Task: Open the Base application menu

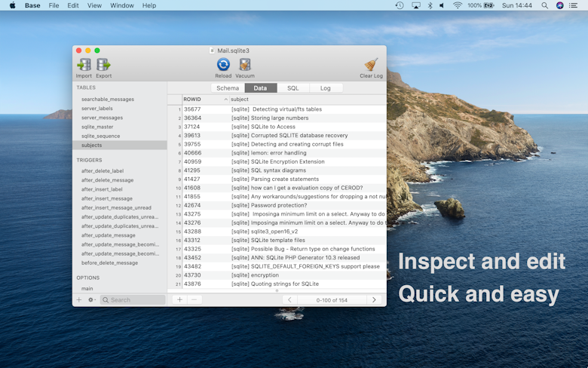Action: pyautogui.click(x=32, y=5)
